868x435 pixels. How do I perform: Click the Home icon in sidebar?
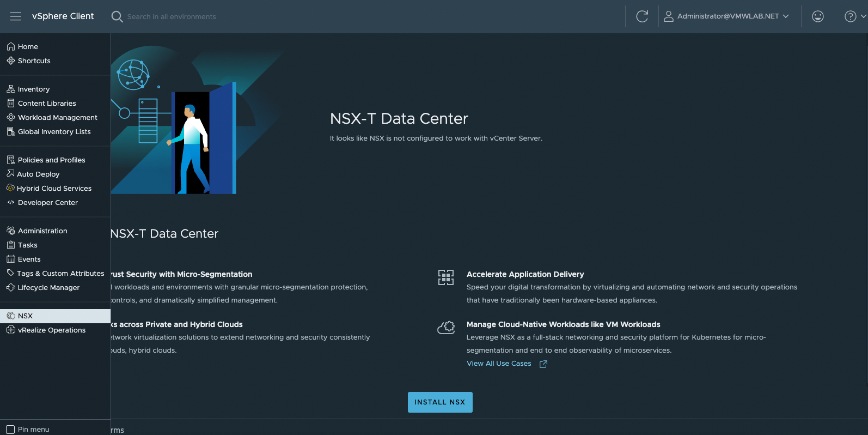pyautogui.click(x=11, y=46)
